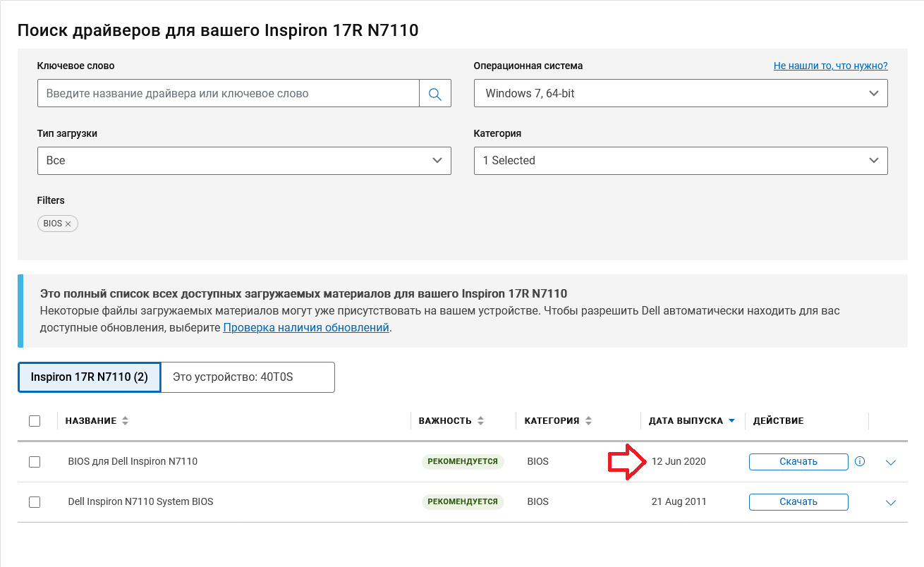924x567 pixels.
Task: Follow the Проверка наличия обновлений link
Action: (306, 327)
